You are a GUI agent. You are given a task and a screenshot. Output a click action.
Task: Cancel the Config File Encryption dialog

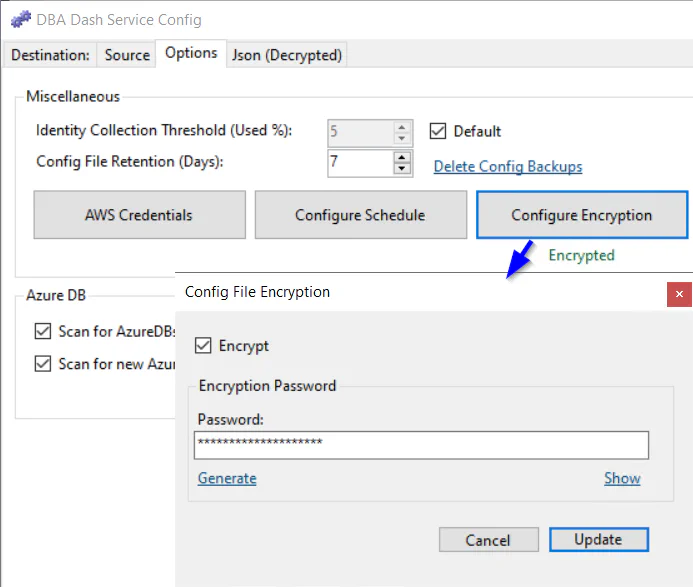pyautogui.click(x=489, y=540)
